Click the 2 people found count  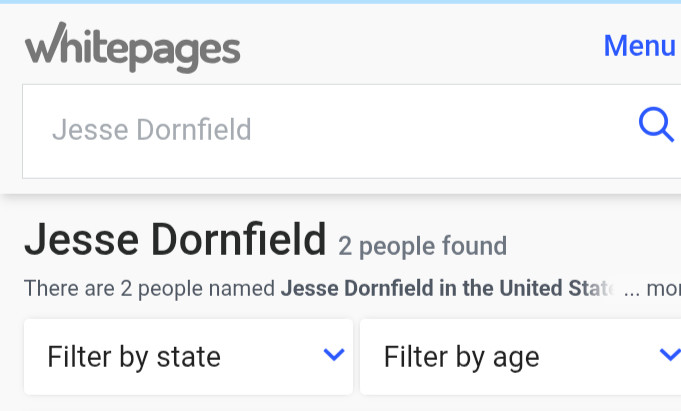click(422, 246)
